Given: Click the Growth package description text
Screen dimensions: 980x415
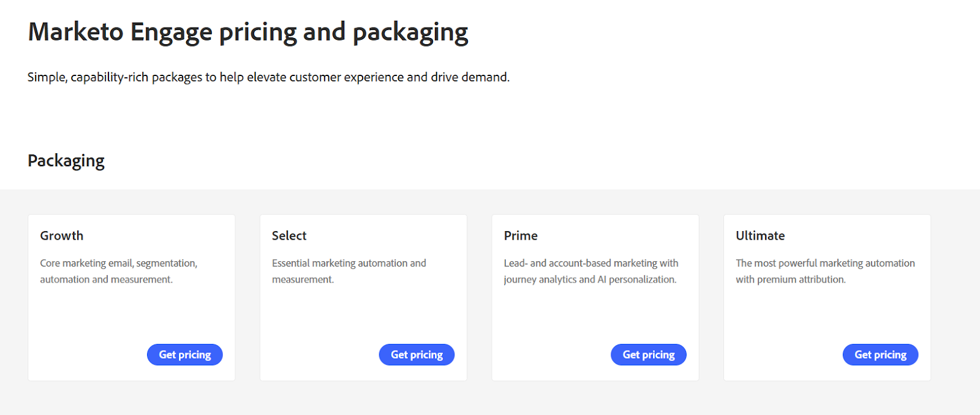Looking at the screenshot, I should (118, 271).
